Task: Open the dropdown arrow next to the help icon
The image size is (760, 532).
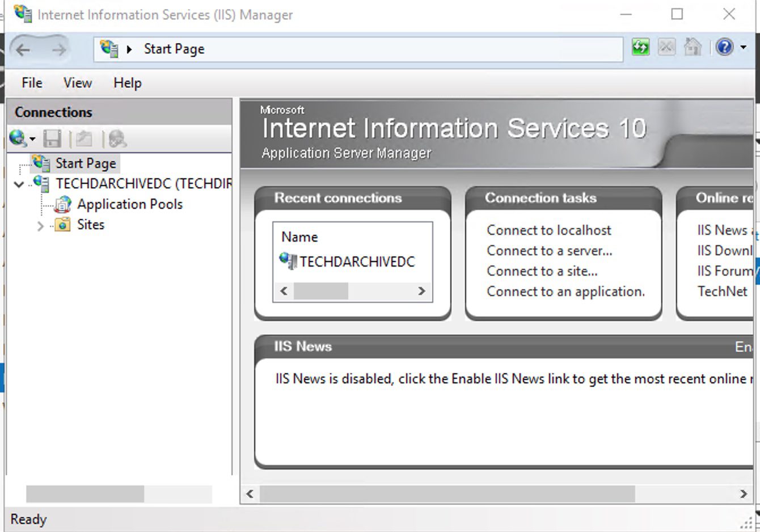Action: pos(743,48)
